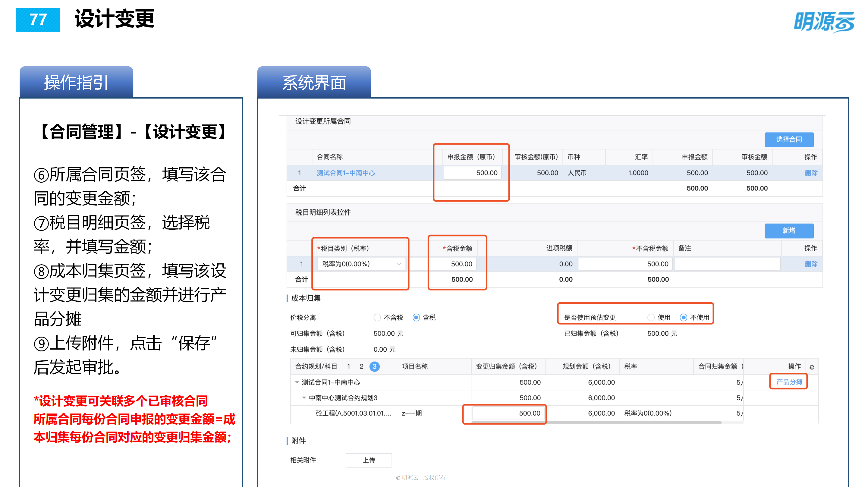The image size is (868, 487).
Task: Click the 备注 remark field
Action: (x=727, y=264)
